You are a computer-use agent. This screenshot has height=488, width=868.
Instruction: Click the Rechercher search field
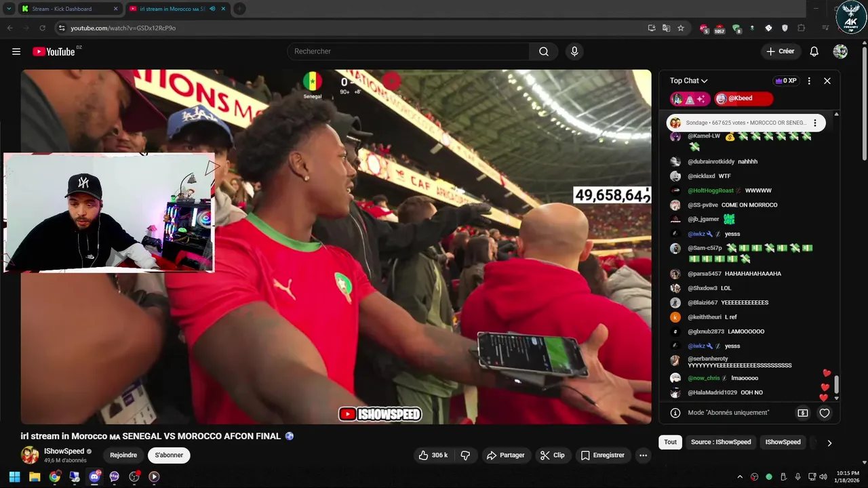[408, 52]
